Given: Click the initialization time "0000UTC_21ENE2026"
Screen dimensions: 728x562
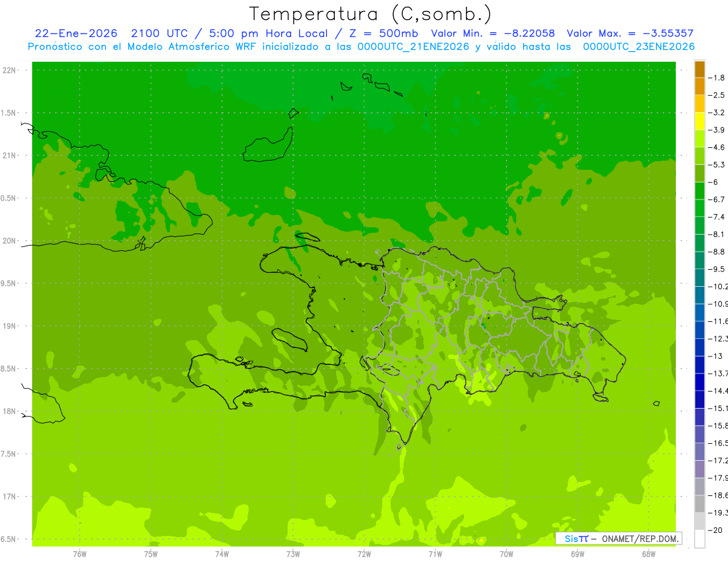Looking at the screenshot, I should pyautogui.click(x=413, y=47).
